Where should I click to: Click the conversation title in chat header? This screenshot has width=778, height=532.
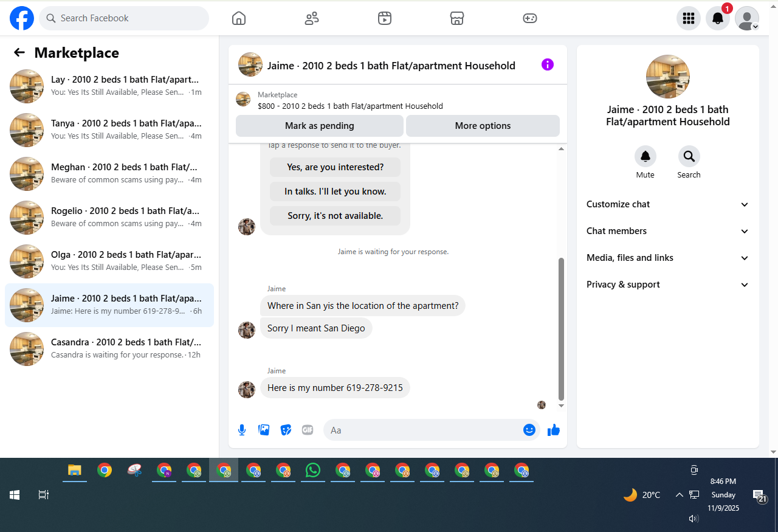[x=391, y=66]
